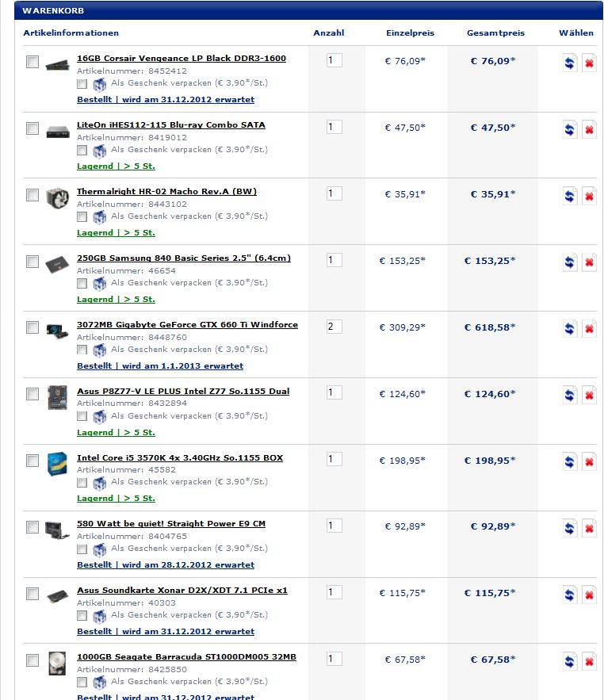Open the Gigabyte GeForce GTX 660 Ti link
Screen dimensions: 604x700
tap(188, 324)
